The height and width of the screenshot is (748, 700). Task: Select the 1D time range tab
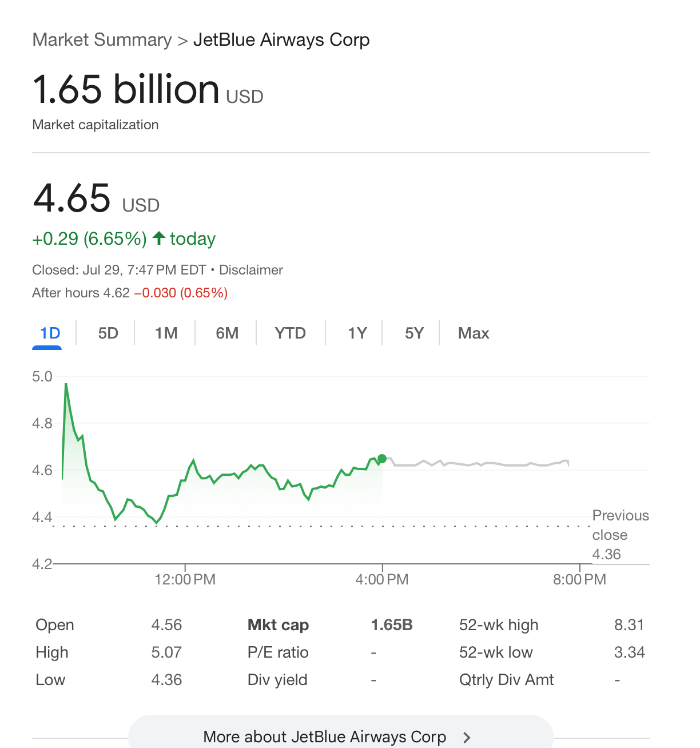click(x=50, y=333)
